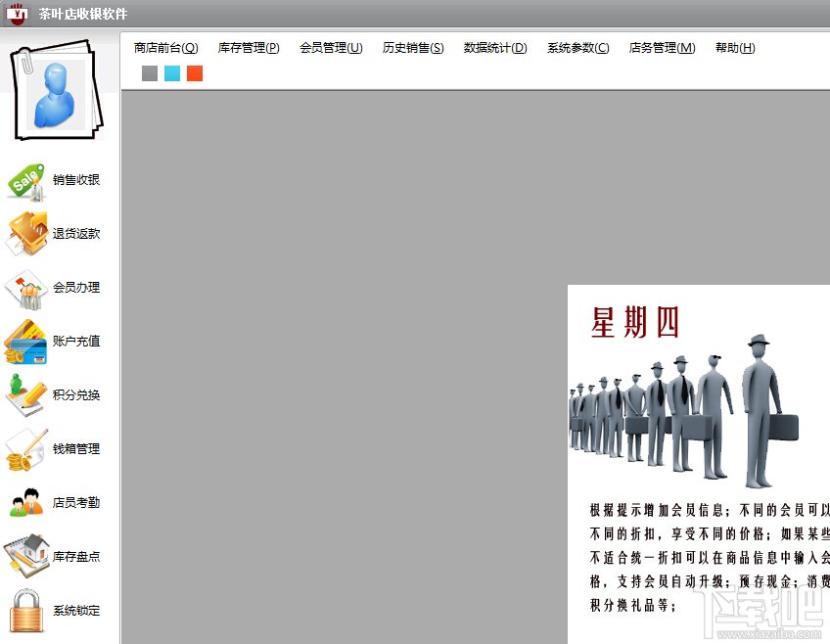
Task: Open 钱箱管理 cash box management
Action: tap(76, 449)
